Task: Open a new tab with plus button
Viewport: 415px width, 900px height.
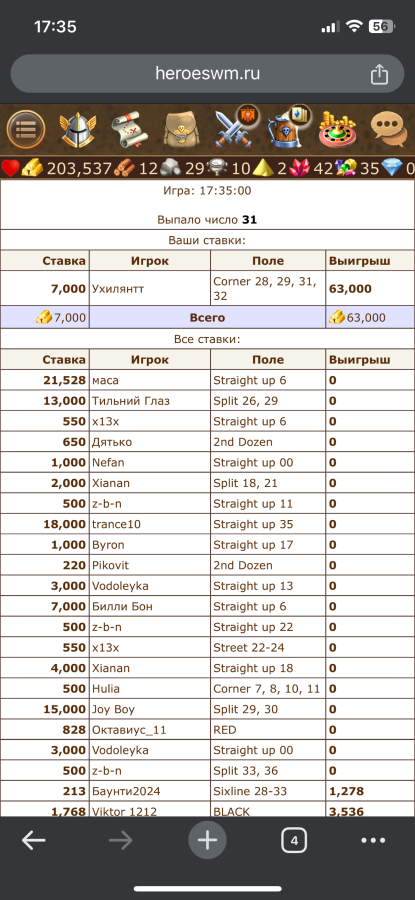Action: click(207, 841)
